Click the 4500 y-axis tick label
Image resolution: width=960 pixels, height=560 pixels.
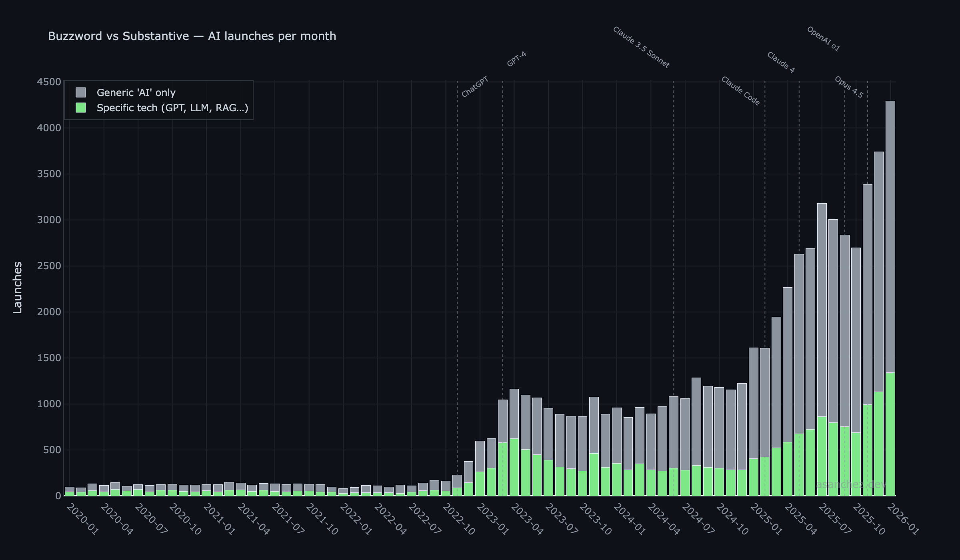click(x=49, y=82)
